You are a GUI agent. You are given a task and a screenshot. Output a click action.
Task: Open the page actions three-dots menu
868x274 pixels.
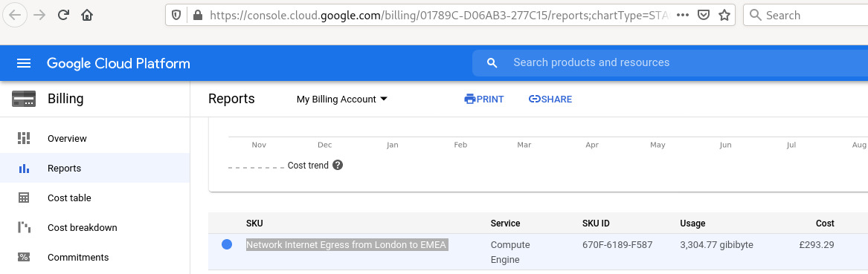click(x=683, y=16)
